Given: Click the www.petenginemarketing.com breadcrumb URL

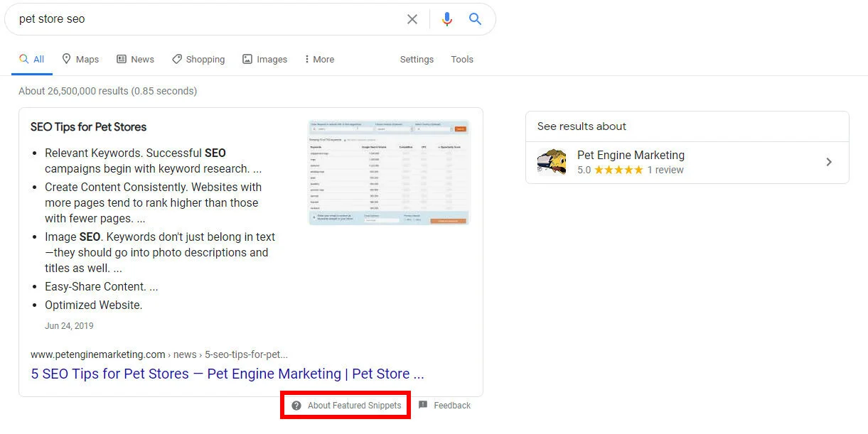Looking at the screenshot, I should (159, 354).
